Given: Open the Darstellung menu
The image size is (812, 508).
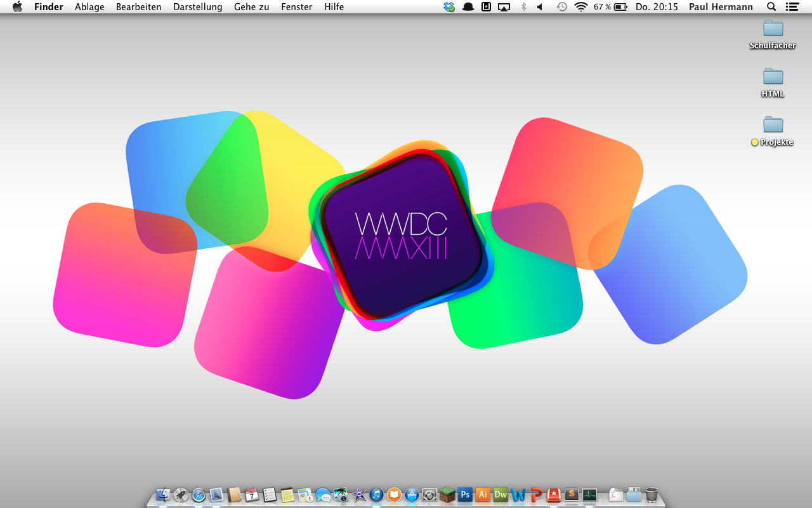Looking at the screenshot, I should coord(197,7).
